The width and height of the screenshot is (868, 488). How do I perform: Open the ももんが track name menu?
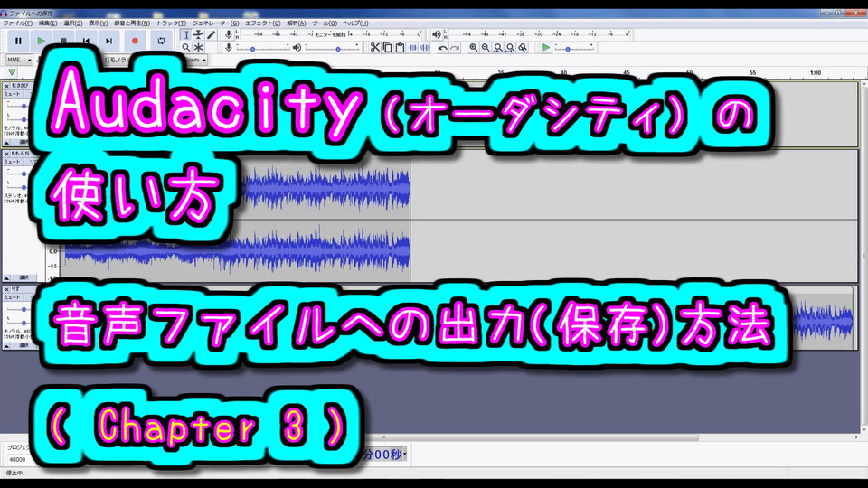point(22,154)
